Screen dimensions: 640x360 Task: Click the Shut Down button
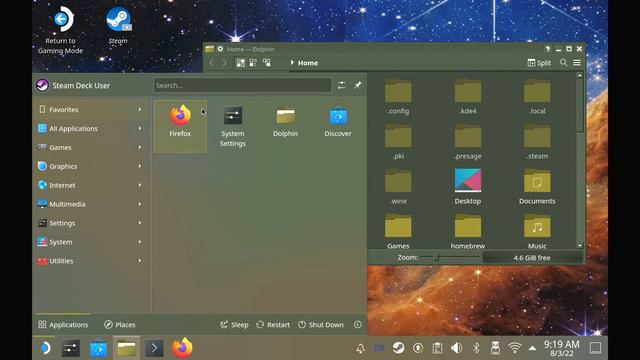click(321, 324)
